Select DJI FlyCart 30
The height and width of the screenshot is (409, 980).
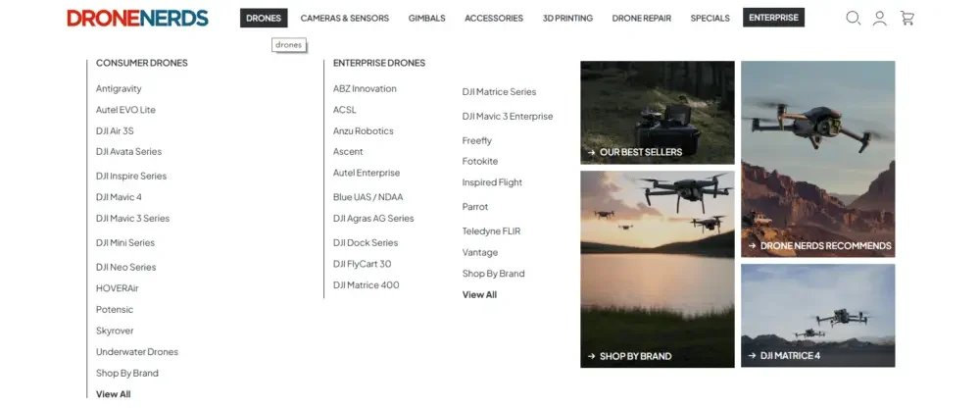tap(363, 265)
